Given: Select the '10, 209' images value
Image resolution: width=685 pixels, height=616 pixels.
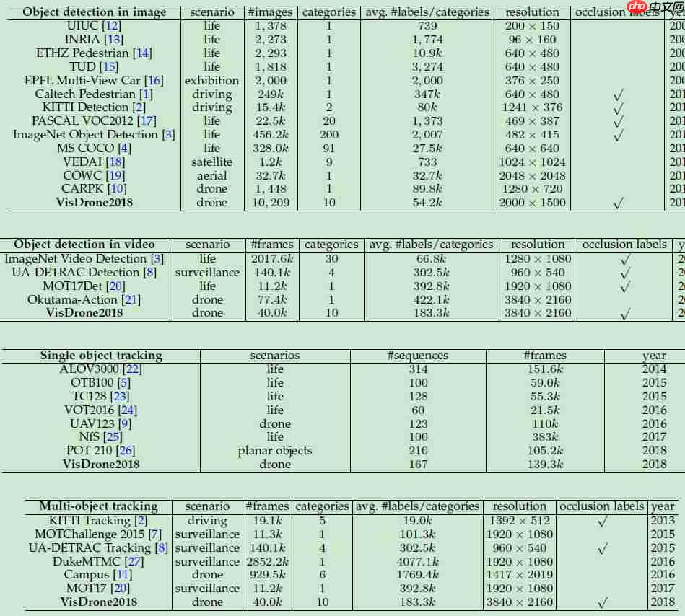Looking at the screenshot, I should [271, 203].
